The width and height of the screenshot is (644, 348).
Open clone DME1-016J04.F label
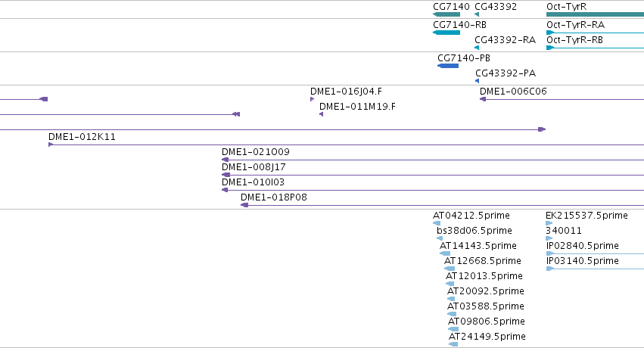[x=347, y=91]
